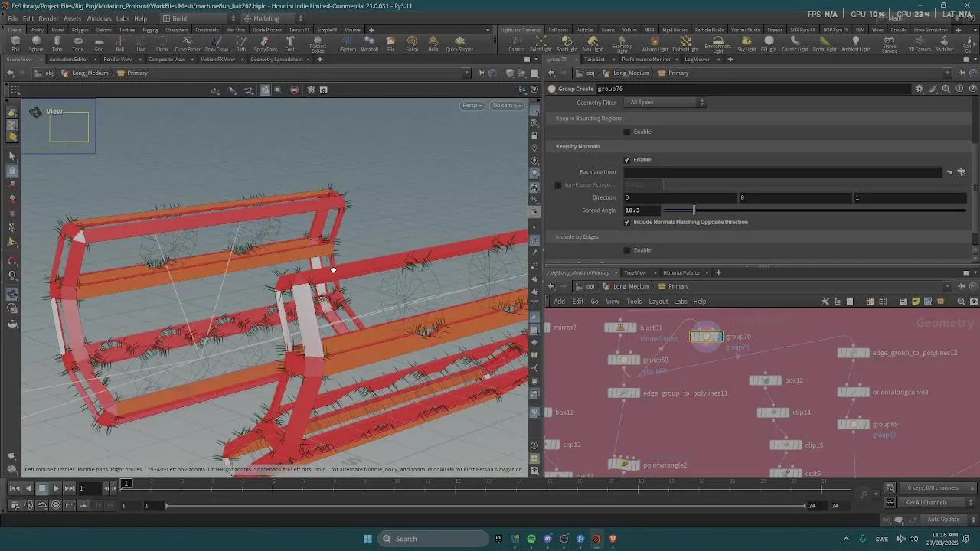Open the Windows menu
This screenshot has width=980, height=551.
click(x=98, y=18)
